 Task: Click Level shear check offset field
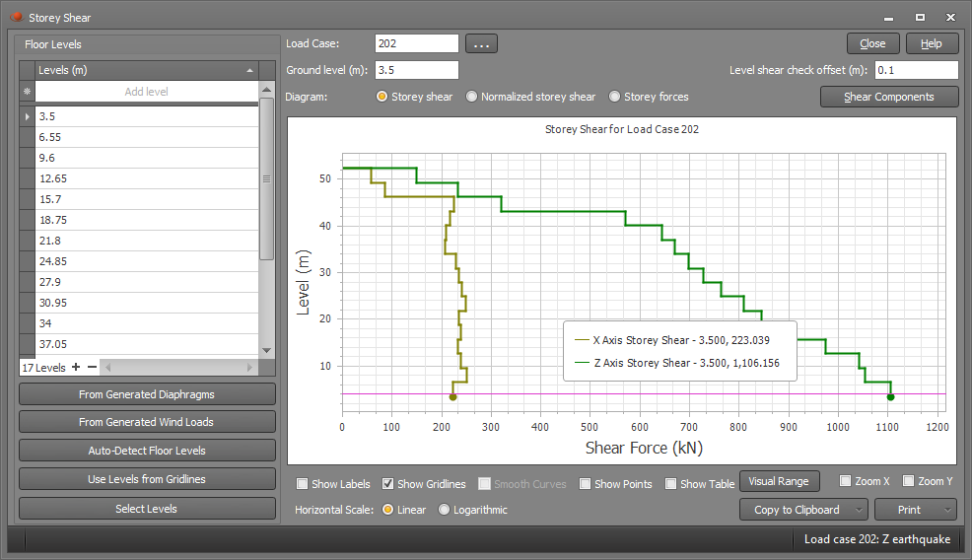click(x=916, y=70)
